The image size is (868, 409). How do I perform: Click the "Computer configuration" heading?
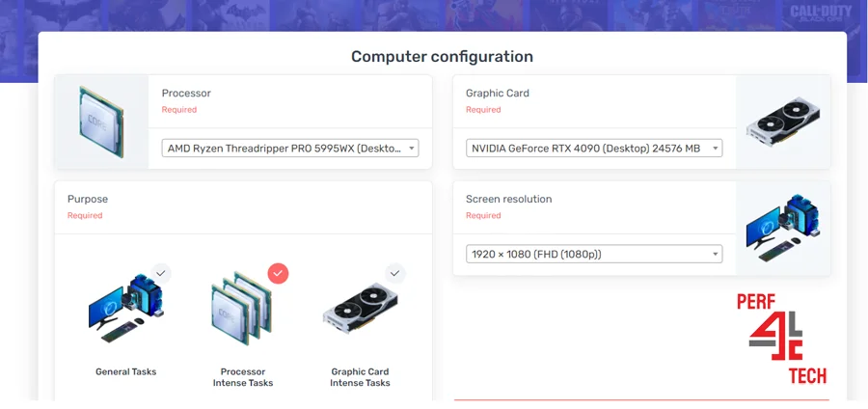pos(443,57)
